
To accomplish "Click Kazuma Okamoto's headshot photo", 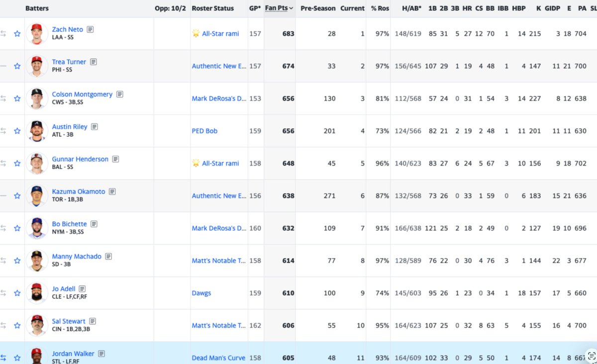I will click(37, 196).
